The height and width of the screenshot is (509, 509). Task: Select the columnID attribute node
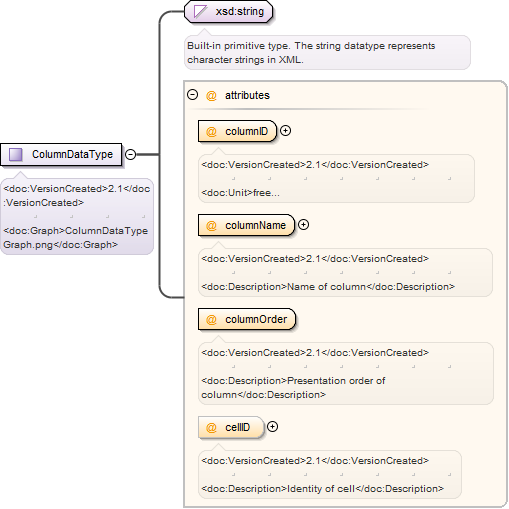237,131
